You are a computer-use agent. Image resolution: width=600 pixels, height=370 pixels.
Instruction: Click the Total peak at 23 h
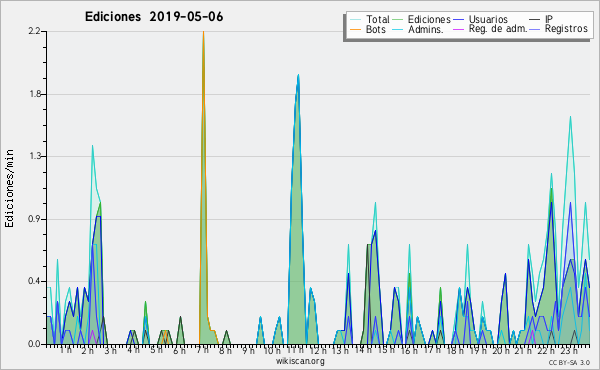pos(570,117)
